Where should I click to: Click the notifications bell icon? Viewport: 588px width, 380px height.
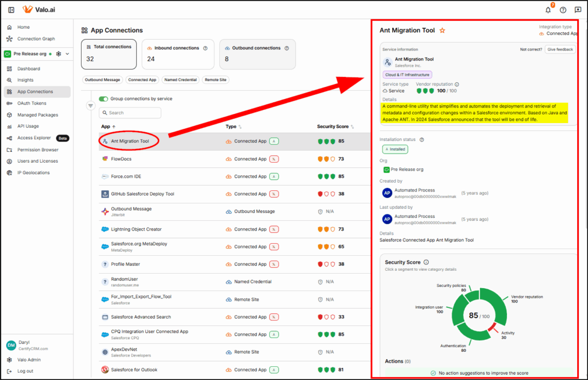[548, 10]
